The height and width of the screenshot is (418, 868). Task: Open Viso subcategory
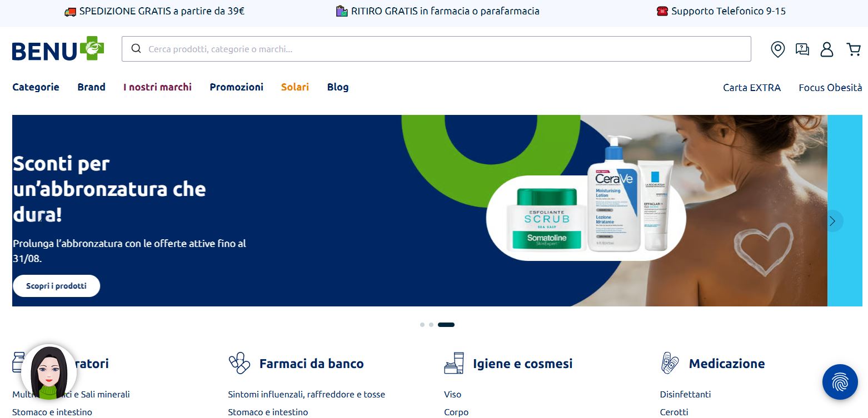click(452, 395)
